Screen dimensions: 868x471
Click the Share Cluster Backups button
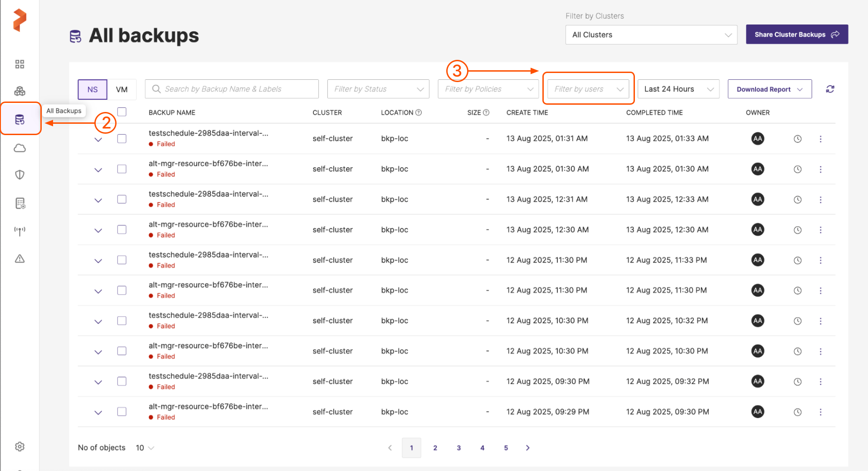796,34
